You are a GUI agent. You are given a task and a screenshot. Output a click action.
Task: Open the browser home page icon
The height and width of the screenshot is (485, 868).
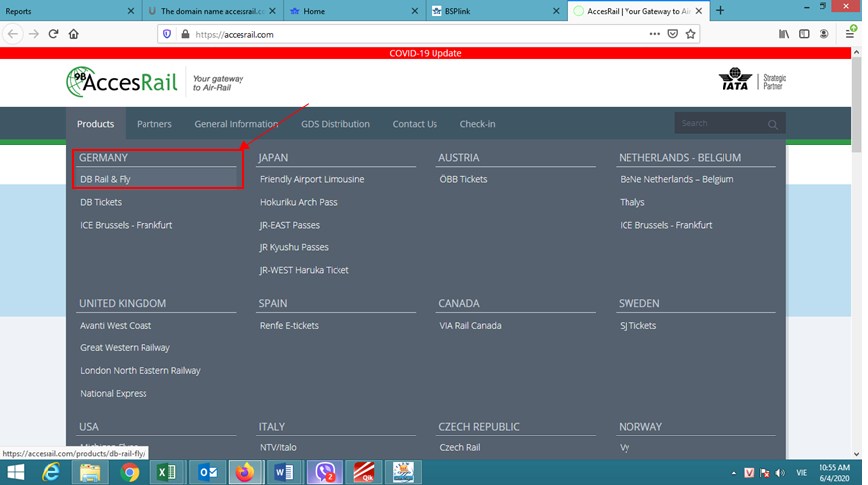[x=73, y=34]
